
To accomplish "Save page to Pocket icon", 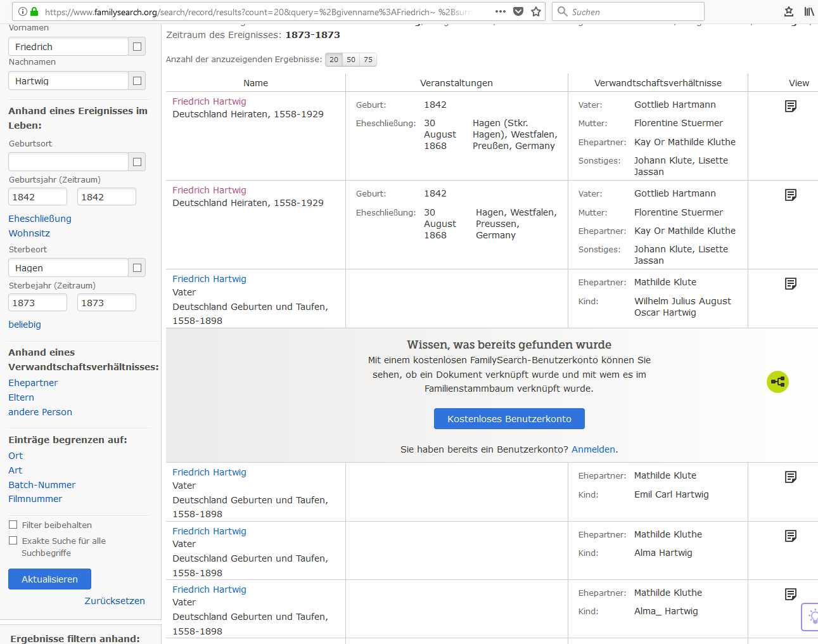I will coord(518,11).
